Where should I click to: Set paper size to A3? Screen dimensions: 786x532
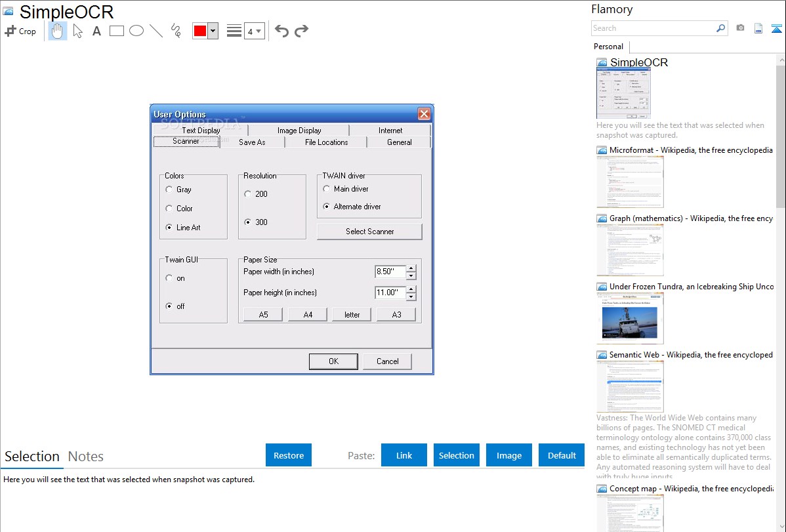[396, 315]
